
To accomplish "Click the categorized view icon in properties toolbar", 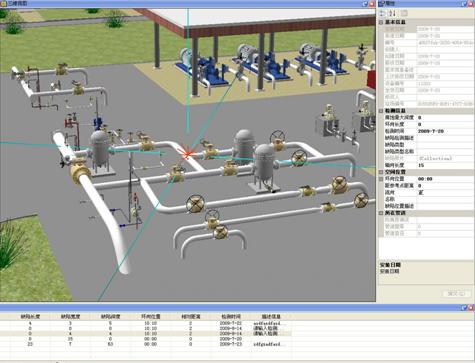I will (x=383, y=13).
